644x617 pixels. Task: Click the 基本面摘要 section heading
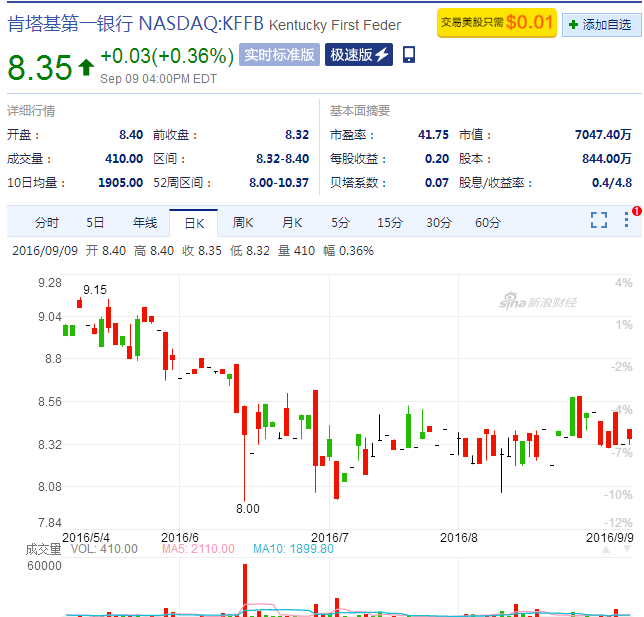tap(360, 111)
